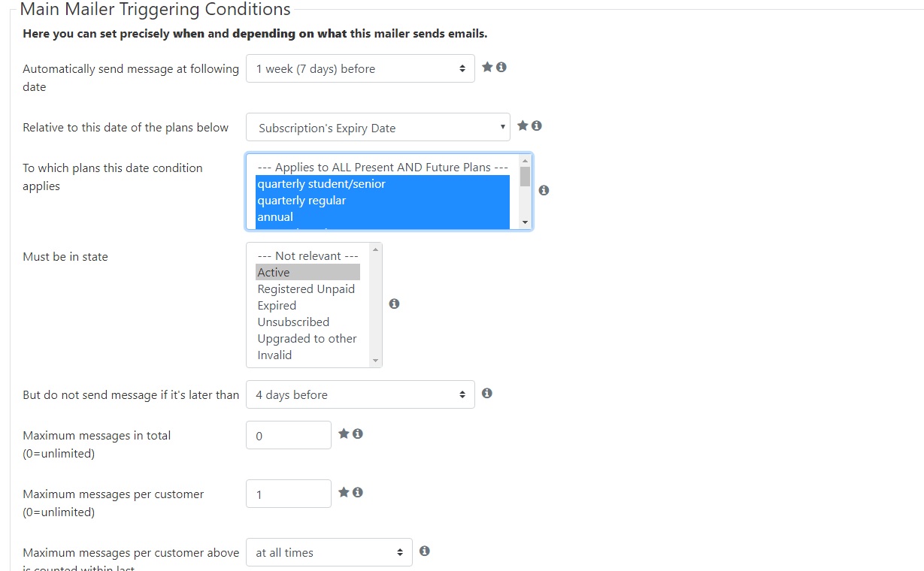
Task: Click info icon beside maximum messages in total
Action: point(358,434)
